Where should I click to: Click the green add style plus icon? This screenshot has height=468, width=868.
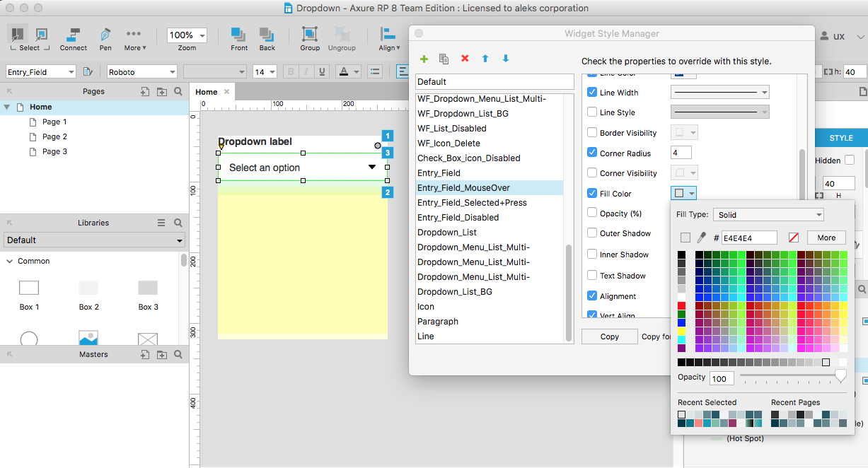[x=424, y=59]
